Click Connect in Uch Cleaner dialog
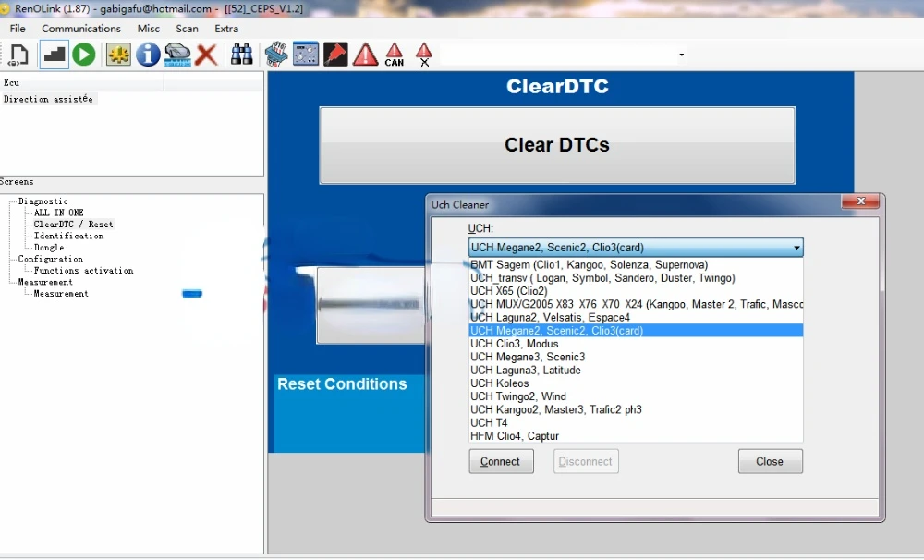Viewport: 924px width, 560px height. click(501, 461)
